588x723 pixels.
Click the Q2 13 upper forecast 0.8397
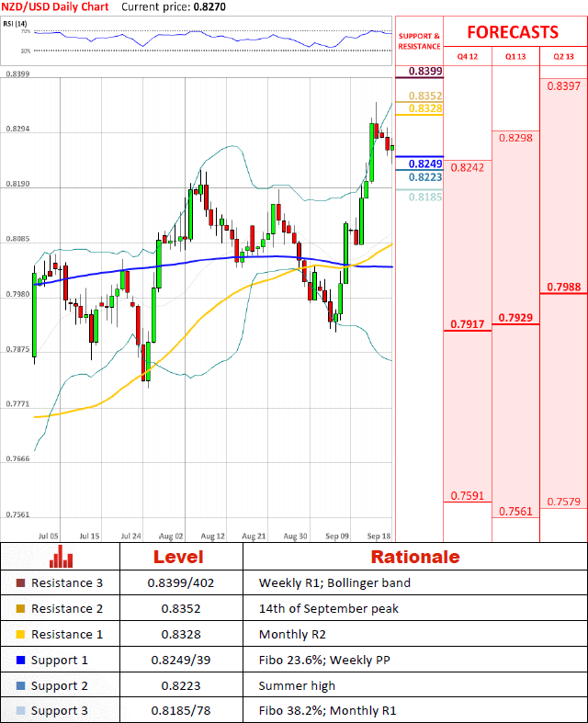click(x=563, y=86)
